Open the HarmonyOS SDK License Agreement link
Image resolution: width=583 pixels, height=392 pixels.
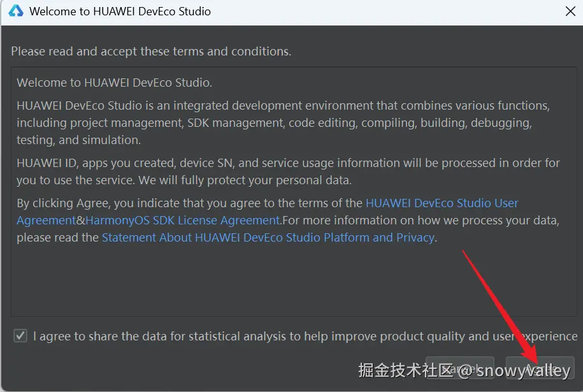[x=183, y=220]
